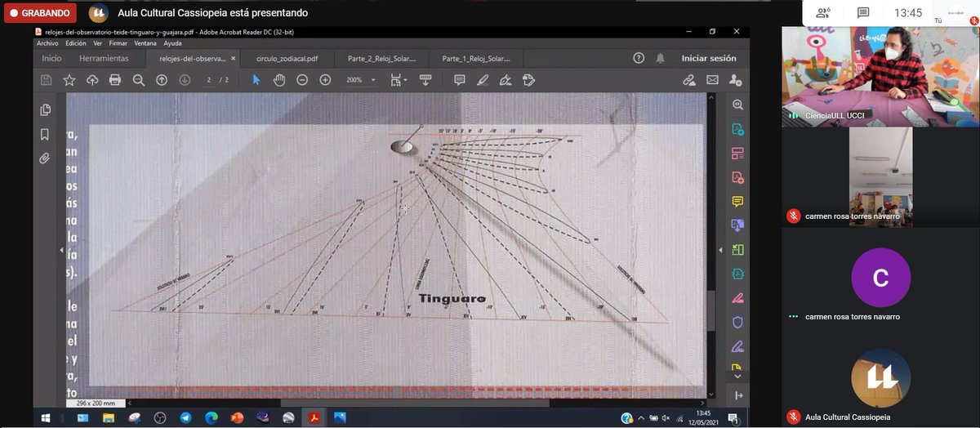
Task: View notifications bell in Acrobat
Action: [661, 58]
